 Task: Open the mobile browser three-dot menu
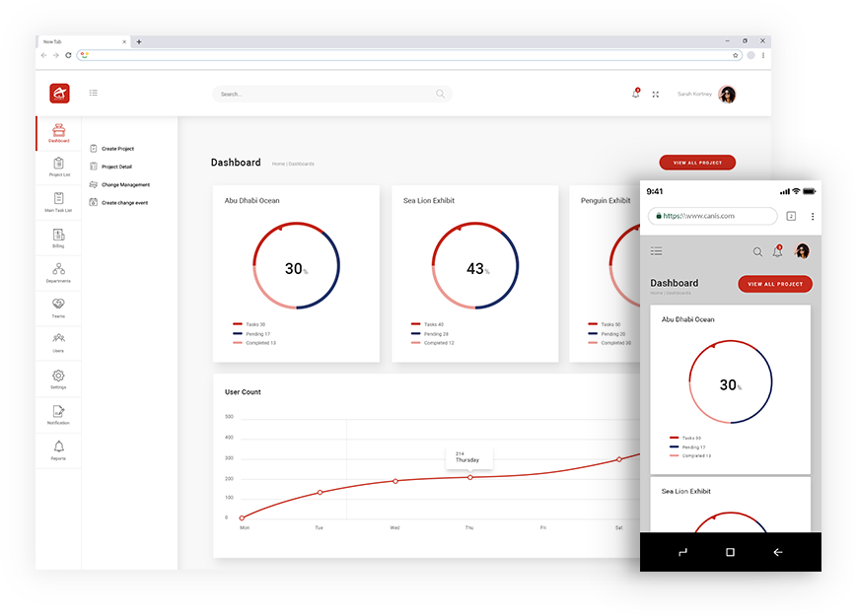click(x=813, y=216)
